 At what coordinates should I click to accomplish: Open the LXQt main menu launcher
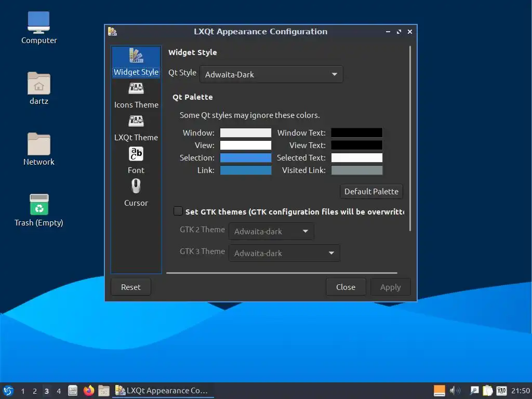pos(8,391)
